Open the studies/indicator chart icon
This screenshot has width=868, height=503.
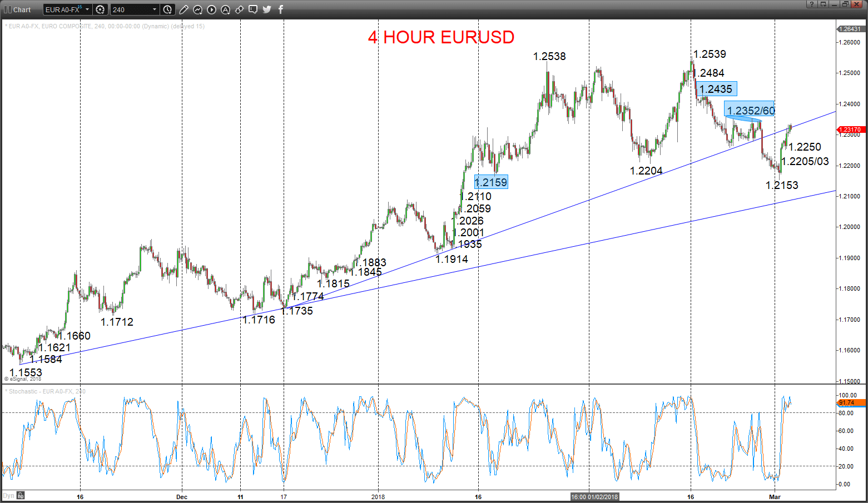[x=198, y=9]
